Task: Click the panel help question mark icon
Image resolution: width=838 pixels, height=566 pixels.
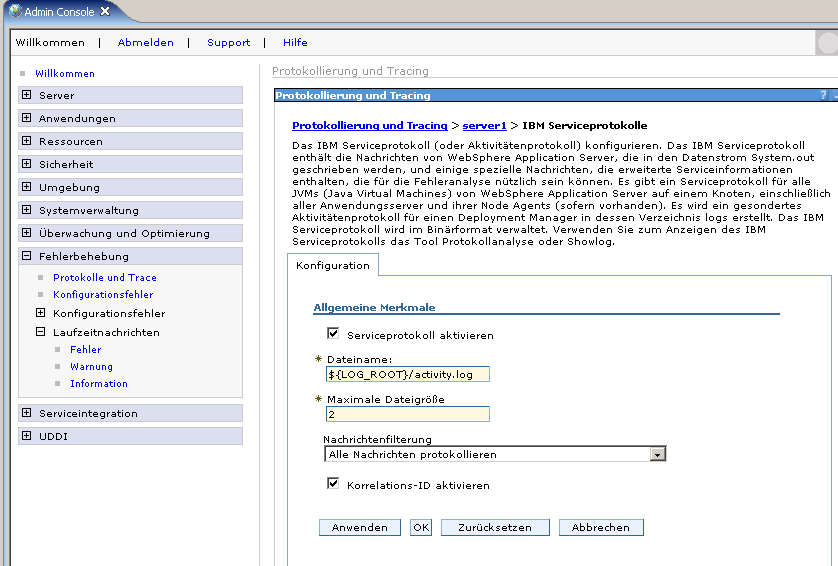Action: (x=823, y=95)
